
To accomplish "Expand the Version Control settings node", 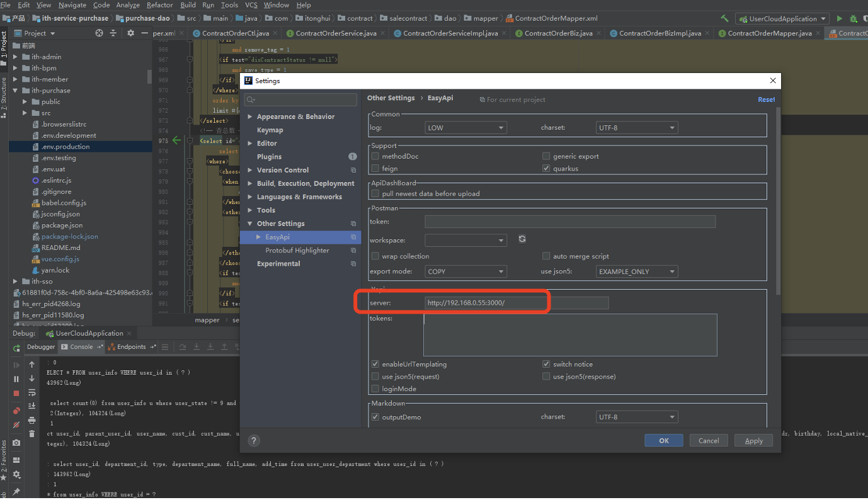I will pos(250,170).
